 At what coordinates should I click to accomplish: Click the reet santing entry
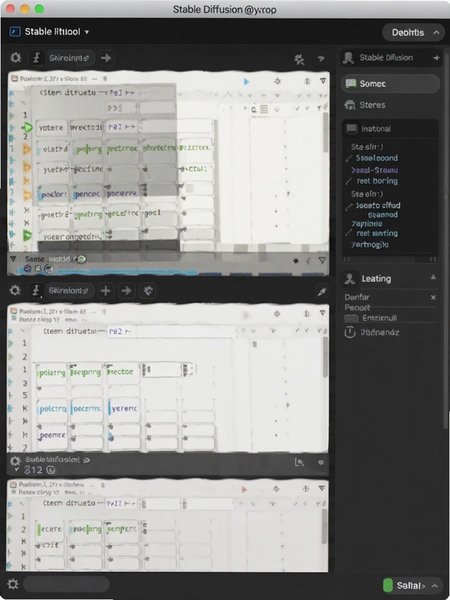point(377,233)
